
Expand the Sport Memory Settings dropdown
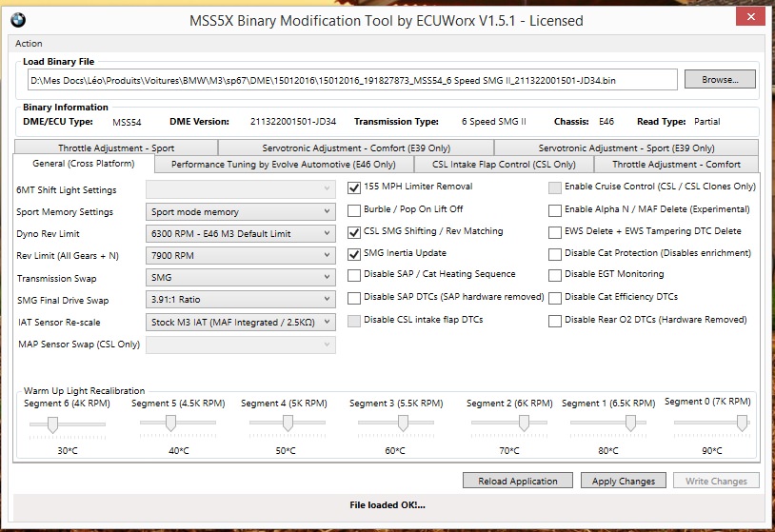(241, 211)
